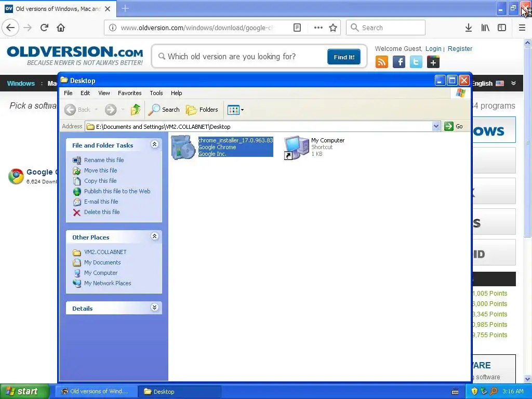The height and width of the screenshot is (399, 532).
Task: Click Firefox Search box
Action: (x=385, y=28)
